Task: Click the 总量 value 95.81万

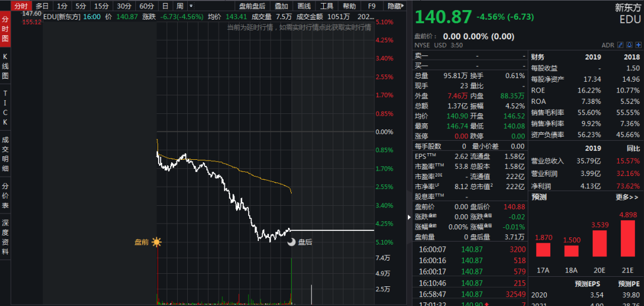Action: [x=454, y=76]
